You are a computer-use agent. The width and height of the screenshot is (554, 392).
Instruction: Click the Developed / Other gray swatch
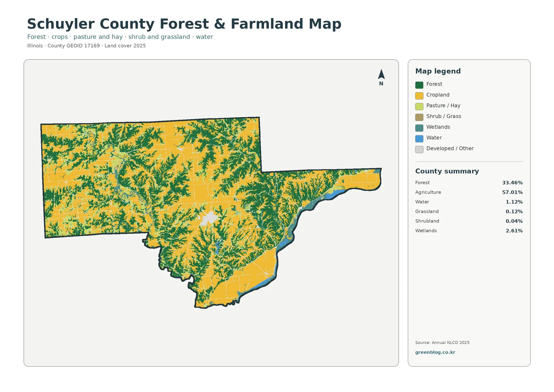(x=419, y=150)
